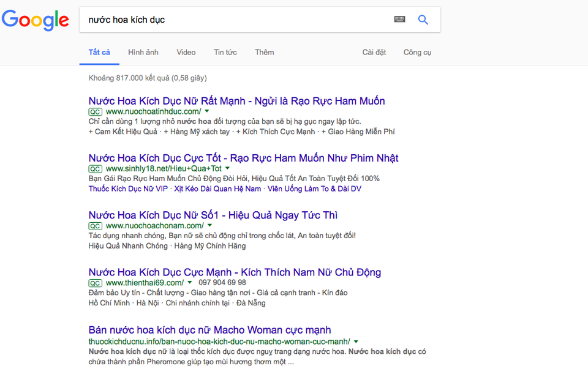Viewport: 588px width, 374px height.
Task: Switch to the 'Hình ảnh' tab
Action: point(143,53)
